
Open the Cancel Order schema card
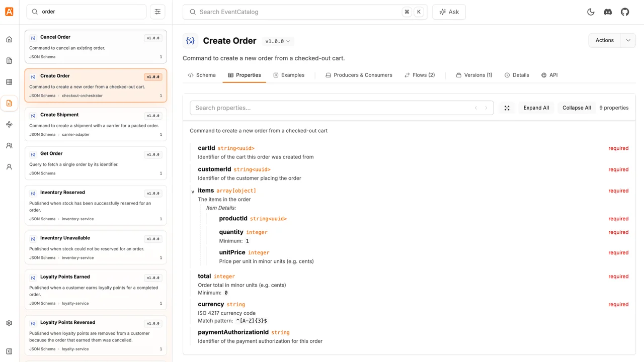pos(96,47)
